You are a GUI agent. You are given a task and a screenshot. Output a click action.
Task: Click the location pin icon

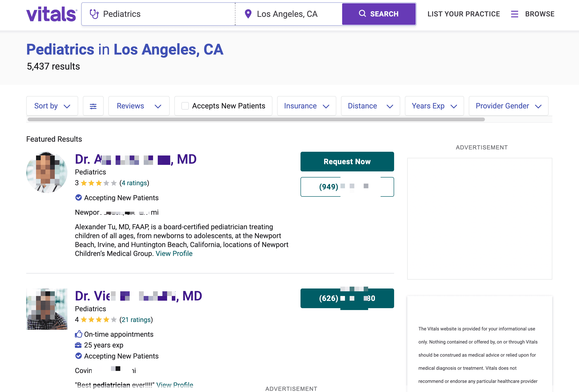coord(248,14)
